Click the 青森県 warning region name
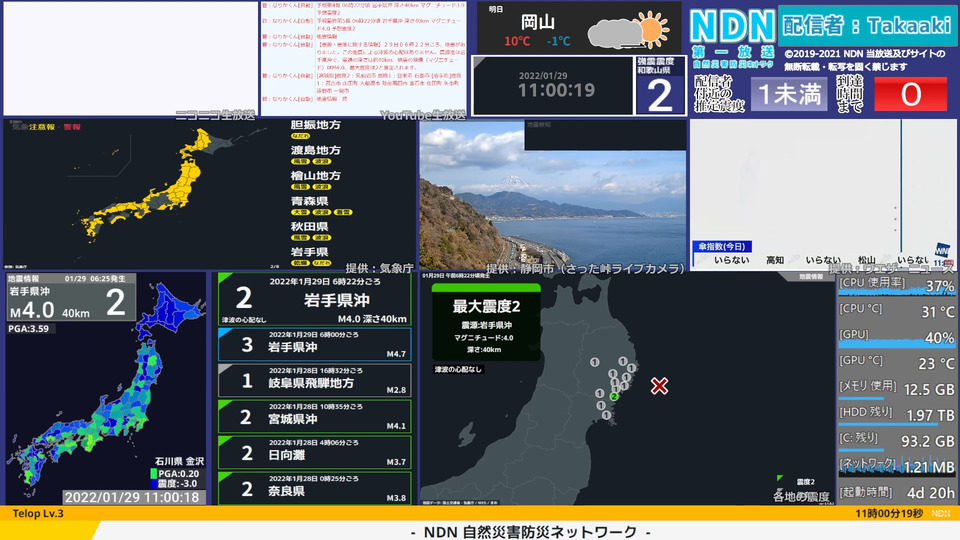The image size is (960, 540). [309, 201]
